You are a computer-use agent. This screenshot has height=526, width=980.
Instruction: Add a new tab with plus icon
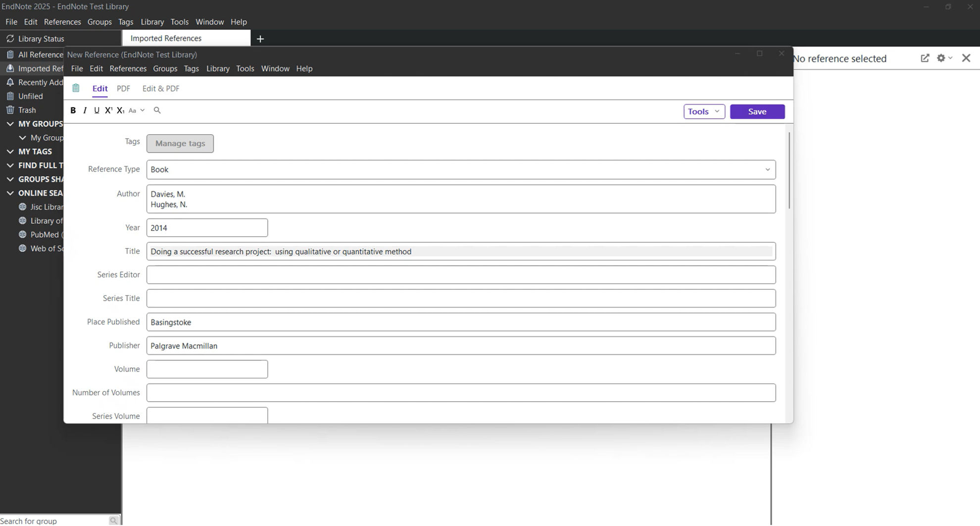[260, 39]
